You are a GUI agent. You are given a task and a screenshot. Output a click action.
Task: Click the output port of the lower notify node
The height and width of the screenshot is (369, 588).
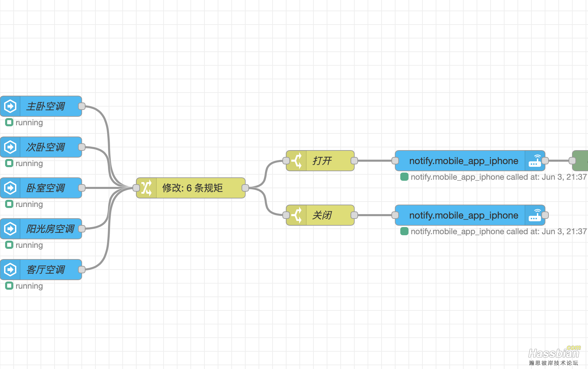(x=545, y=215)
